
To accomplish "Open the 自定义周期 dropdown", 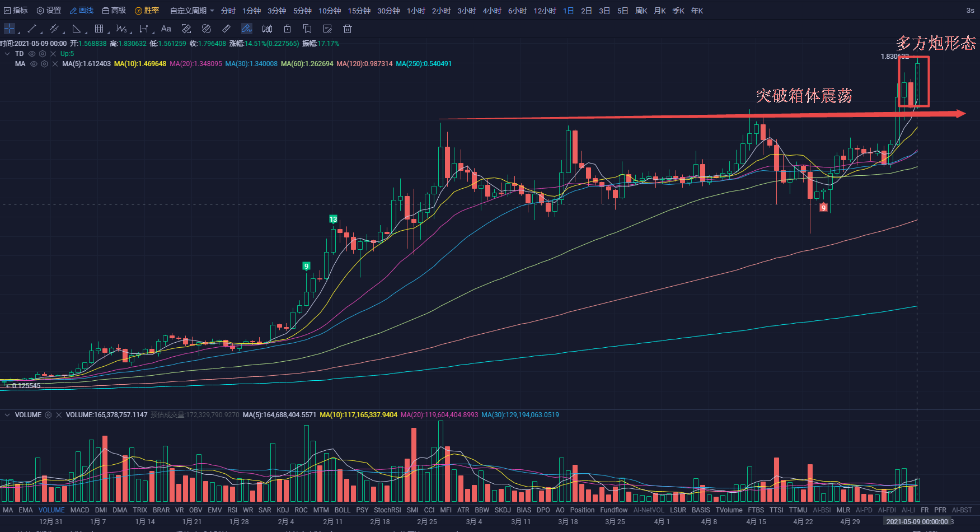I will point(192,11).
